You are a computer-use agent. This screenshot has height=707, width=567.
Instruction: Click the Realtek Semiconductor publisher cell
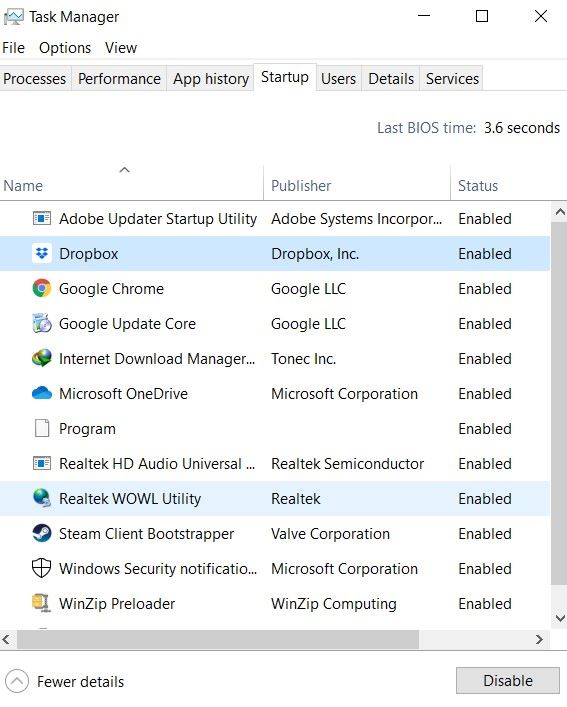coord(347,464)
